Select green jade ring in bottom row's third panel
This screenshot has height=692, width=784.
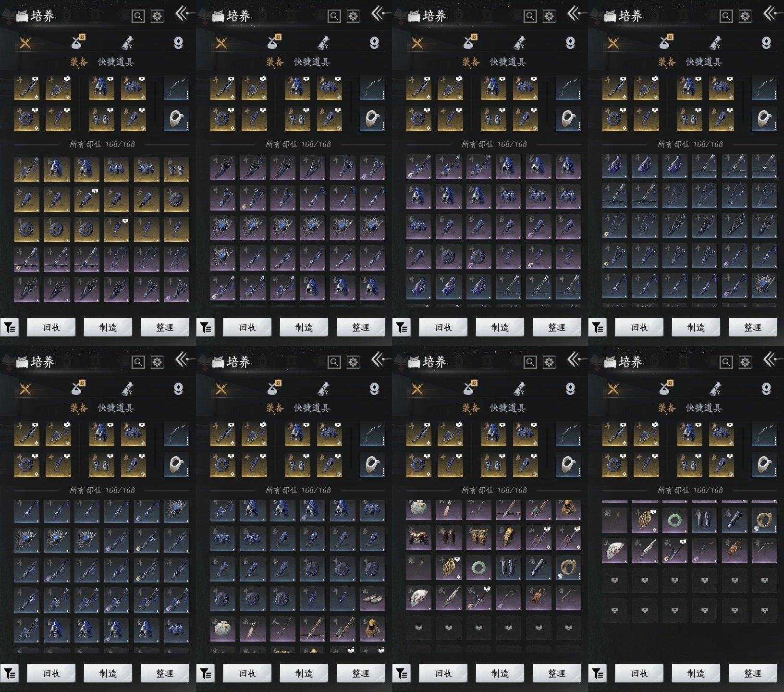click(478, 568)
